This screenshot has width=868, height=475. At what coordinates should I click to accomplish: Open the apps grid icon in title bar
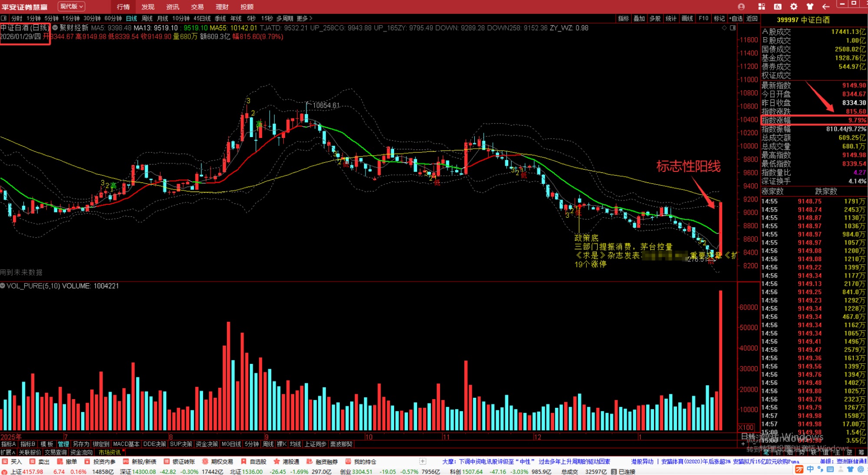tap(762, 7)
